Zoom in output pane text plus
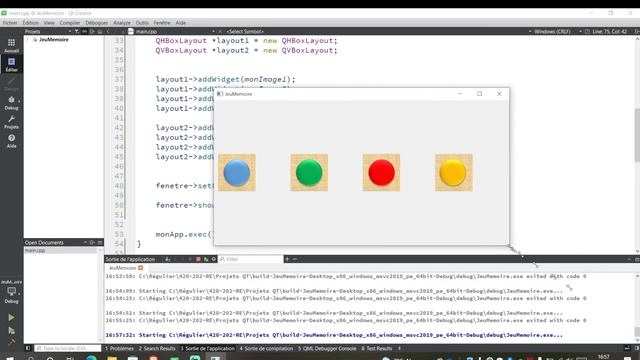Image resolution: width=640 pixels, height=360 pixels. coord(287,259)
